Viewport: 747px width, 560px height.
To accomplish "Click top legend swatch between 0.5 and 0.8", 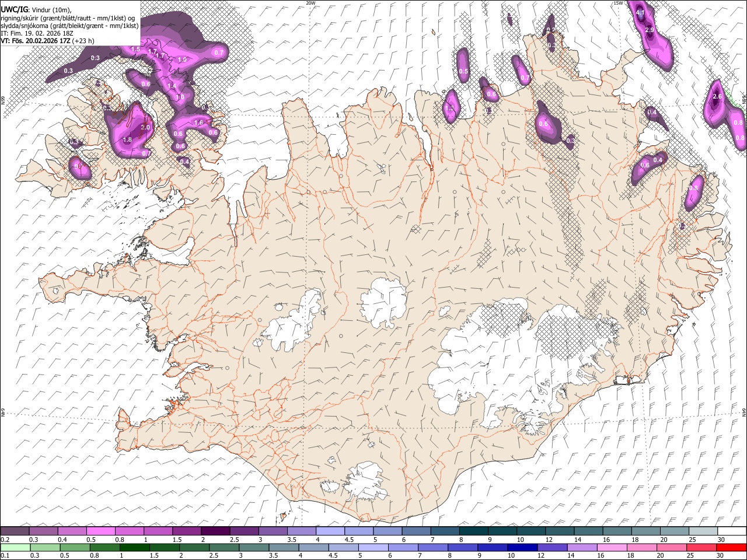I will 101,531.
